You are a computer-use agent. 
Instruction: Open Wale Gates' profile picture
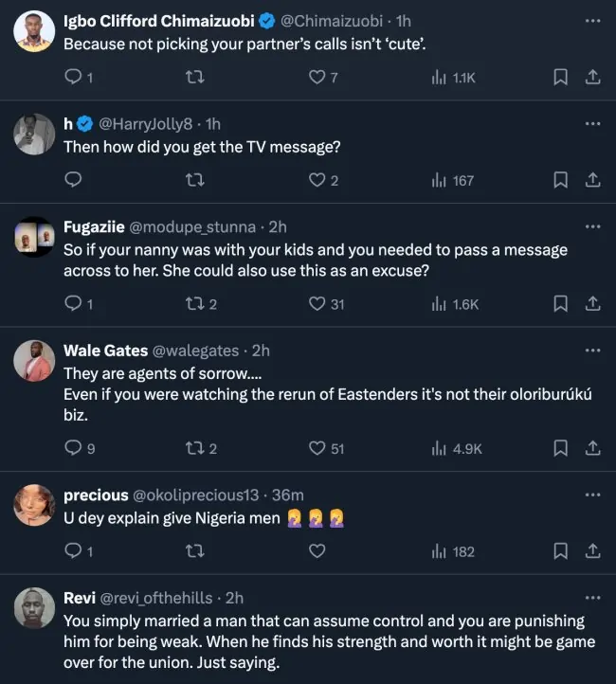pyautogui.click(x=33, y=362)
